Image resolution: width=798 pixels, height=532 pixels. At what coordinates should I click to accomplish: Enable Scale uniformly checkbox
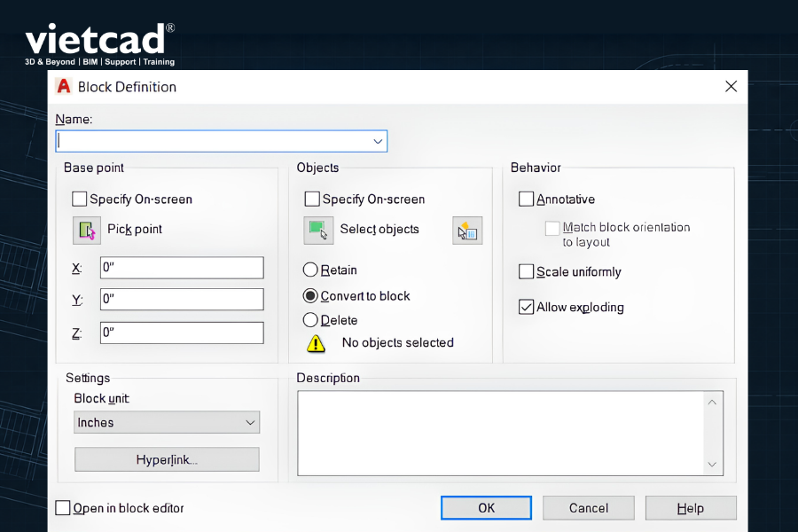tap(526, 271)
